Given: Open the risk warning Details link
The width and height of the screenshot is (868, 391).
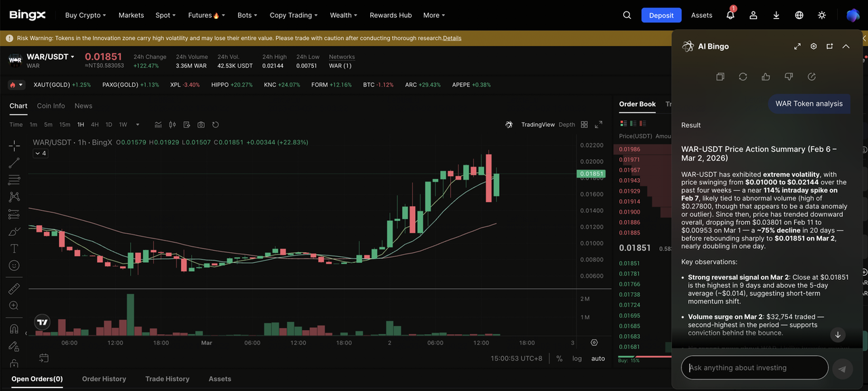Looking at the screenshot, I should pos(452,38).
